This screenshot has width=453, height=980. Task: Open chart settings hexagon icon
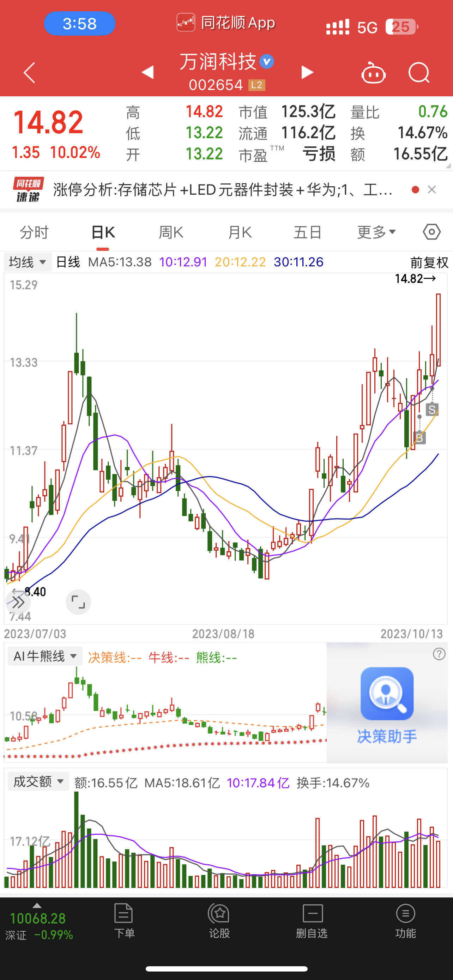coord(432,232)
